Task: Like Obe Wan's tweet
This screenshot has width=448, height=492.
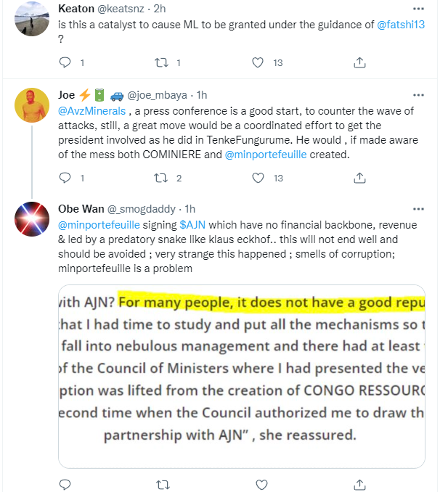Action: pyautogui.click(x=257, y=484)
